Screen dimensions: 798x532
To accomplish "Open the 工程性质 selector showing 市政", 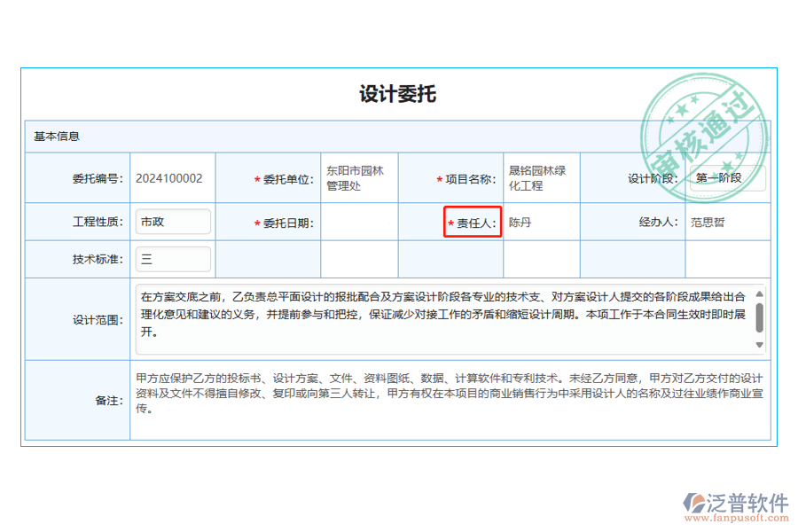I will click(x=173, y=222).
